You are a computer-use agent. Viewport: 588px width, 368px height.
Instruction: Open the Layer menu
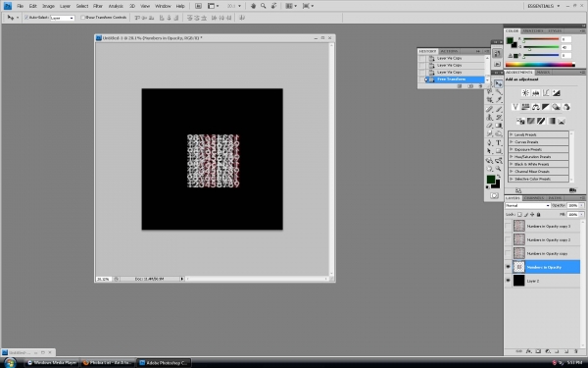coord(66,6)
